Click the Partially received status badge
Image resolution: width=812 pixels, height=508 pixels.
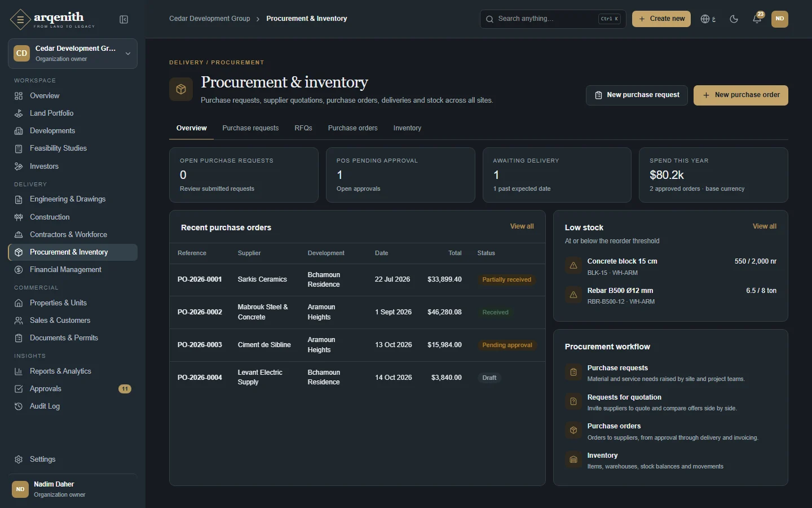(506, 279)
